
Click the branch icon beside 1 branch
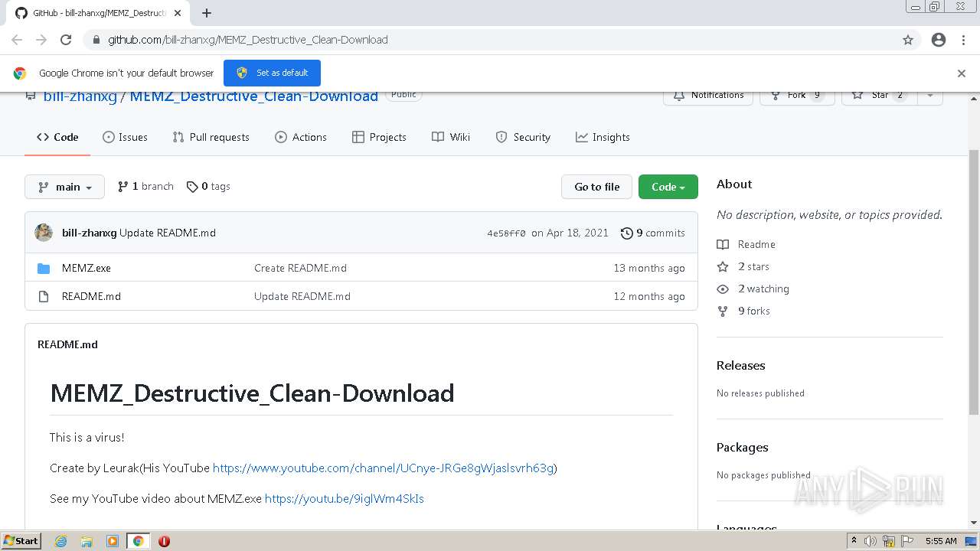pyautogui.click(x=122, y=187)
